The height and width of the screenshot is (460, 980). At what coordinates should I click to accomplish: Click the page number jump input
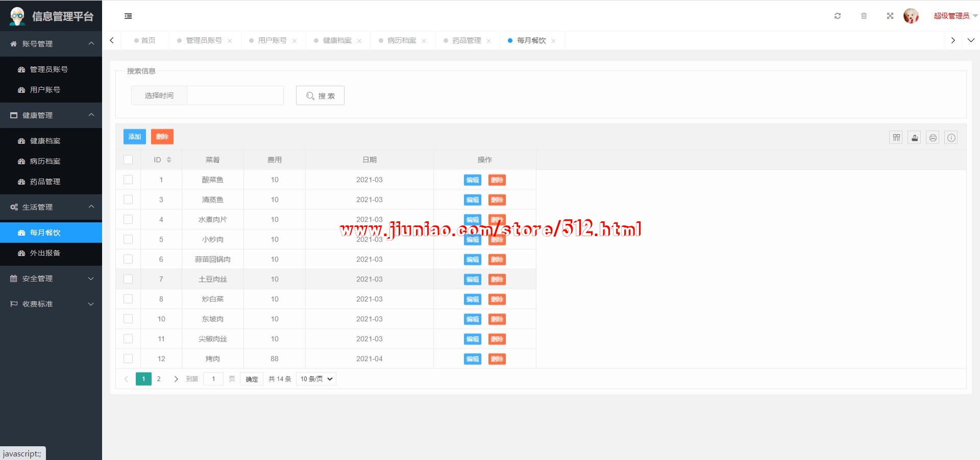(x=213, y=379)
